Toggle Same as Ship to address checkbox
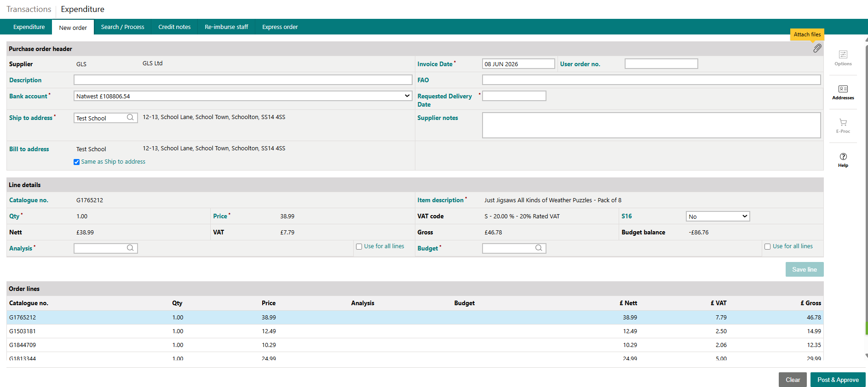This screenshot has width=868, height=387. pyautogui.click(x=76, y=162)
